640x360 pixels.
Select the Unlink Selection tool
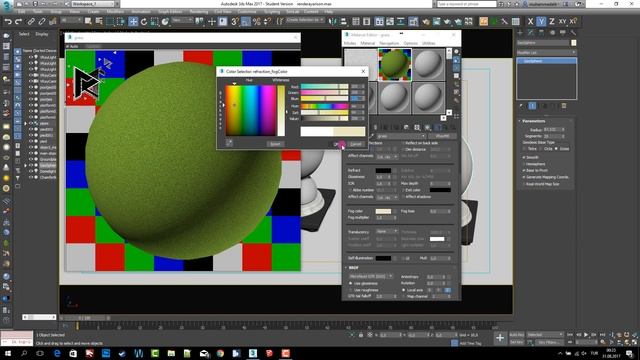pyautogui.click(x=42, y=22)
